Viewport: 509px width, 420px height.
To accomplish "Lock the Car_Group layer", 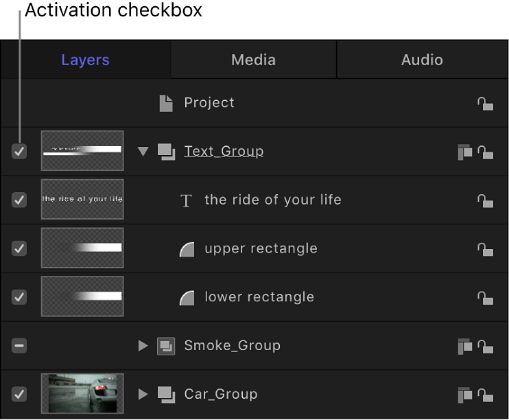I will pyautogui.click(x=485, y=395).
